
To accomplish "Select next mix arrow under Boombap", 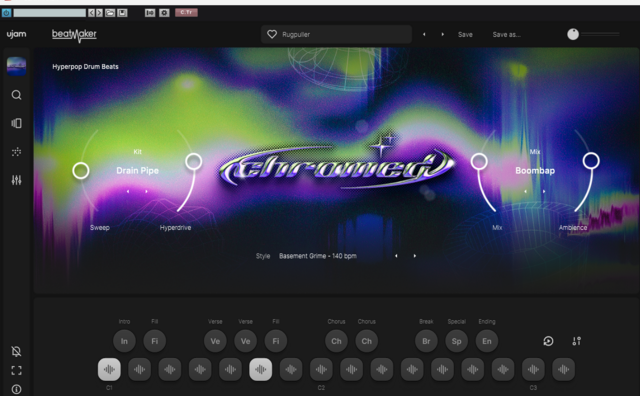I will [x=544, y=191].
